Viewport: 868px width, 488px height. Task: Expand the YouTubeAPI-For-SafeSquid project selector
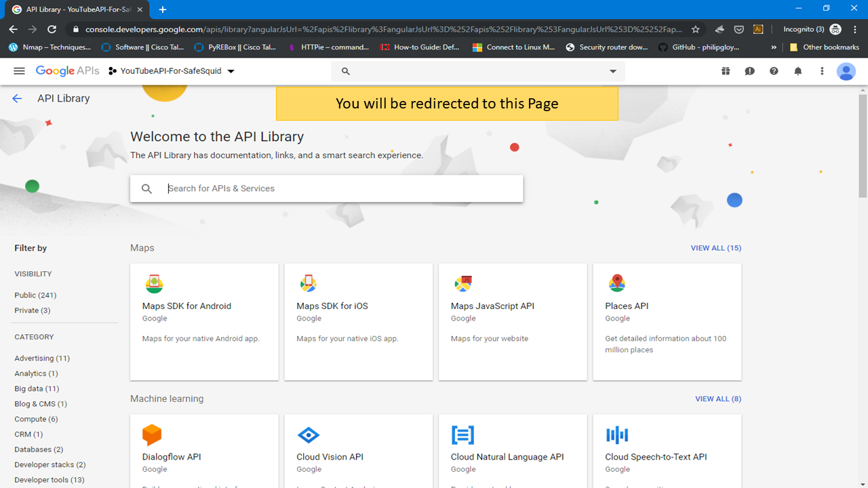172,71
